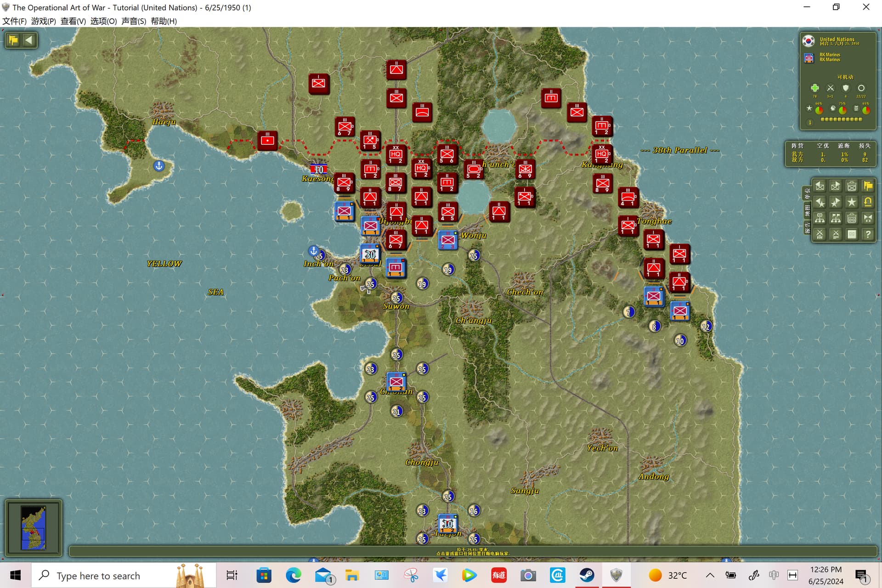Click the supply crate icon
The width and height of the screenshot is (882, 588).
(x=856, y=108)
